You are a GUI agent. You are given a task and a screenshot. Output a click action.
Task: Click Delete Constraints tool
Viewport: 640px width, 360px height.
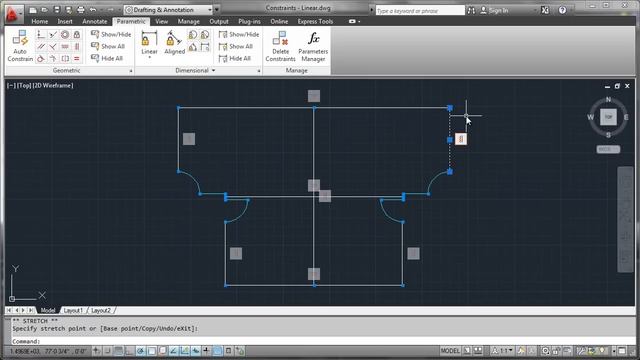click(x=280, y=46)
